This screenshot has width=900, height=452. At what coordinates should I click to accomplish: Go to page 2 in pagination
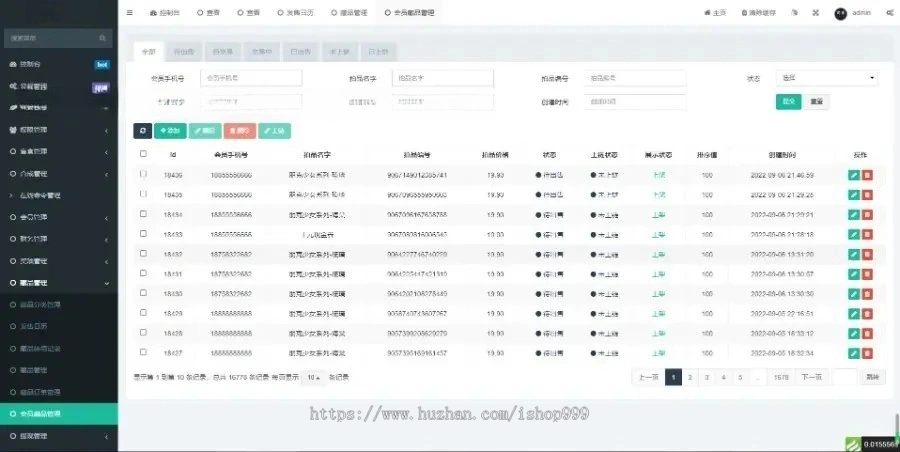(690, 377)
